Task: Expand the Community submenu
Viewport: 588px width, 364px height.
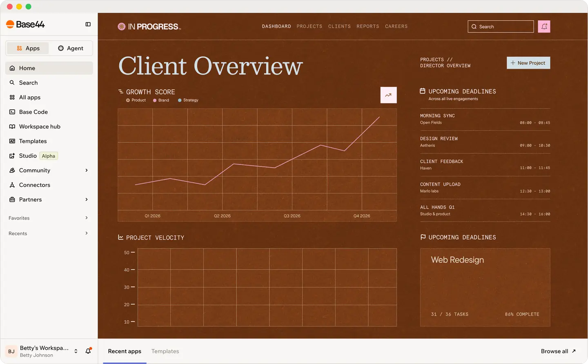Action: tap(87, 170)
